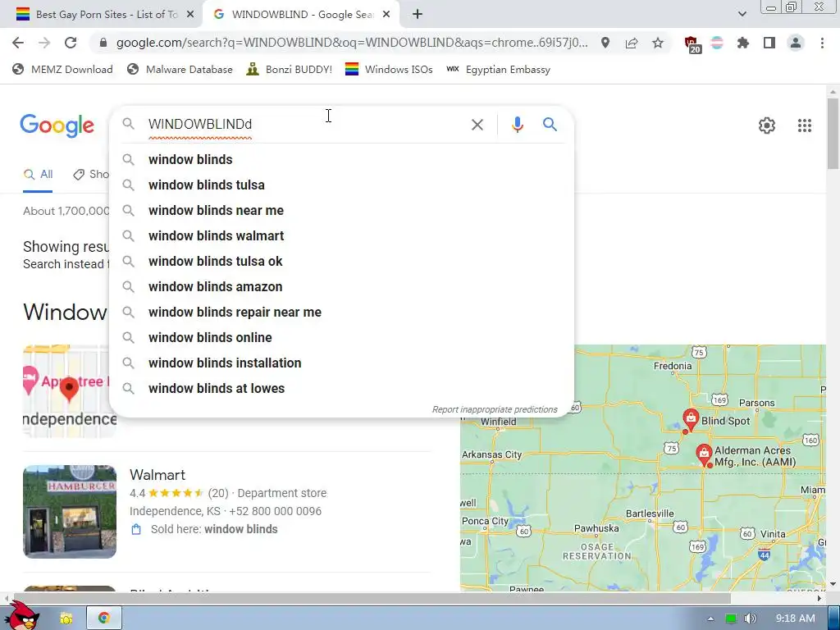Click the Chrome taskbar button

pos(104,619)
